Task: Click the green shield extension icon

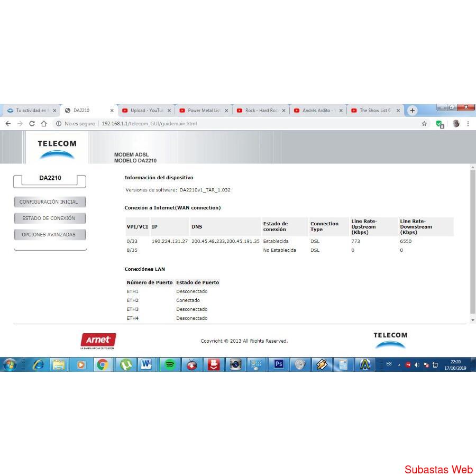Action: pyautogui.click(x=440, y=124)
